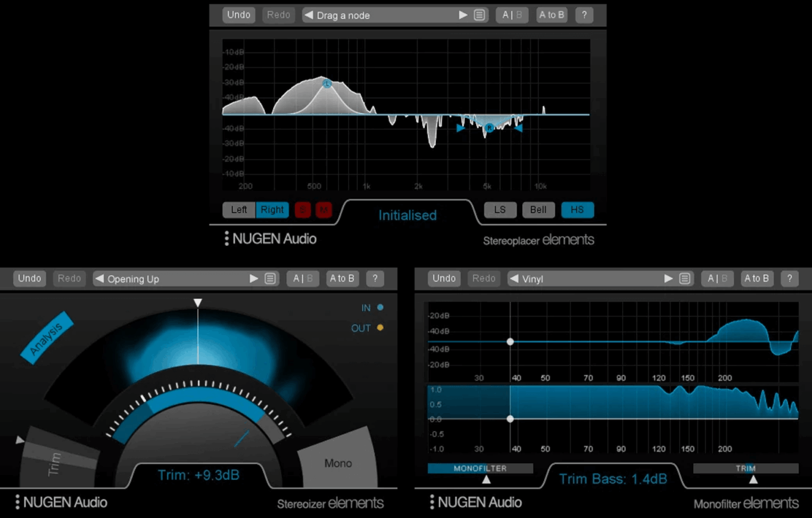This screenshot has width=812, height=518.
Task: Open the NUGEN Audio menu dots in Stereoplacer
Action: [227, 238]
